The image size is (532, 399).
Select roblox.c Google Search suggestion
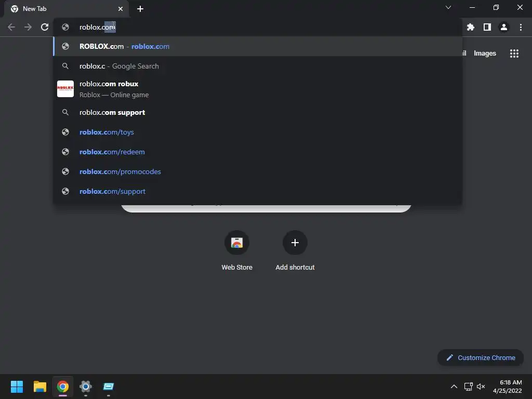tap(258, 66)
